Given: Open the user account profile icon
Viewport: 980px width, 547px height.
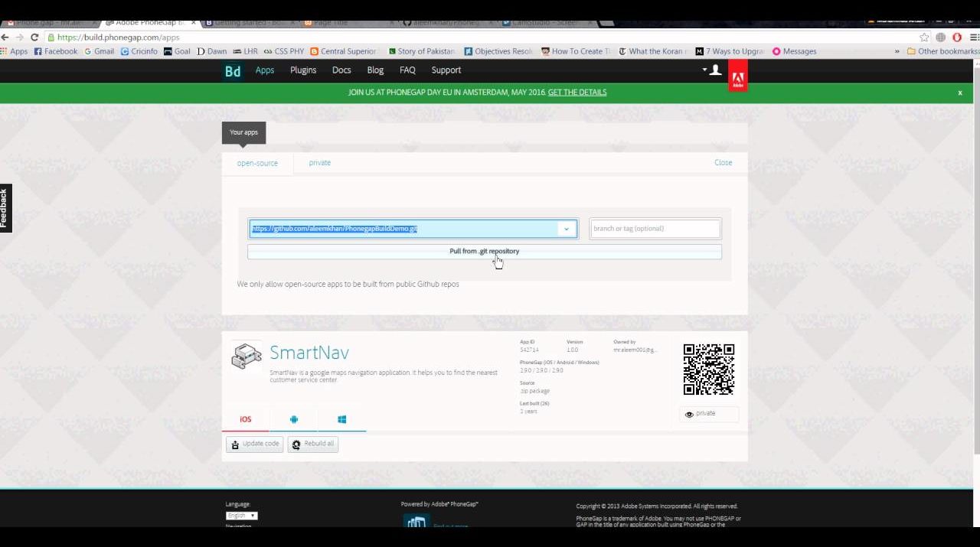Looking at the screenshot, I should point(715,70).
